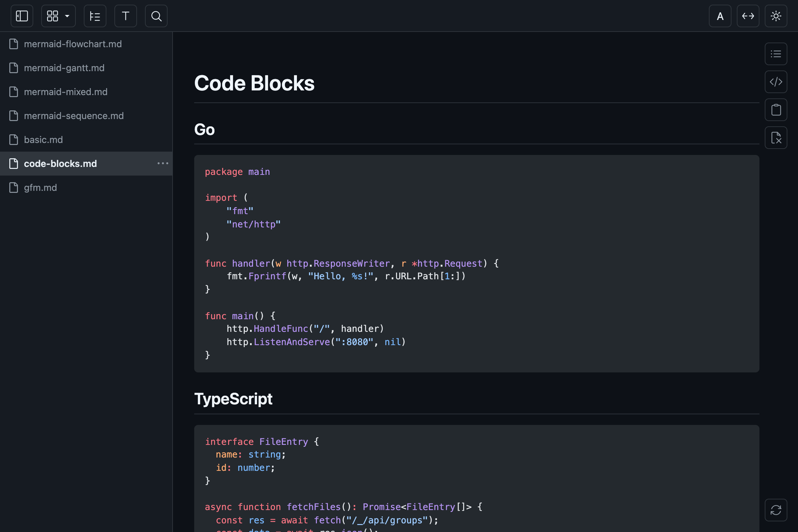
Task: Open mermaid-sequence.md document
Action: (86, 116)
